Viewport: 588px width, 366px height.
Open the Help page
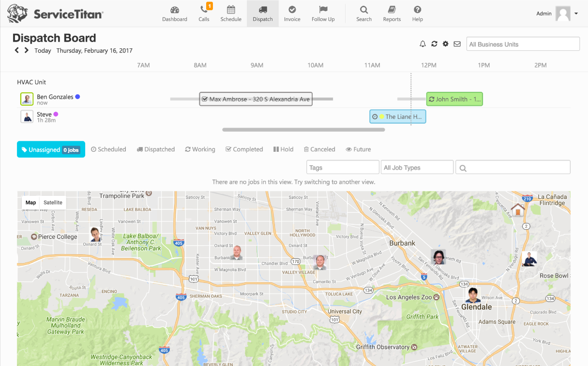[418, 14]
